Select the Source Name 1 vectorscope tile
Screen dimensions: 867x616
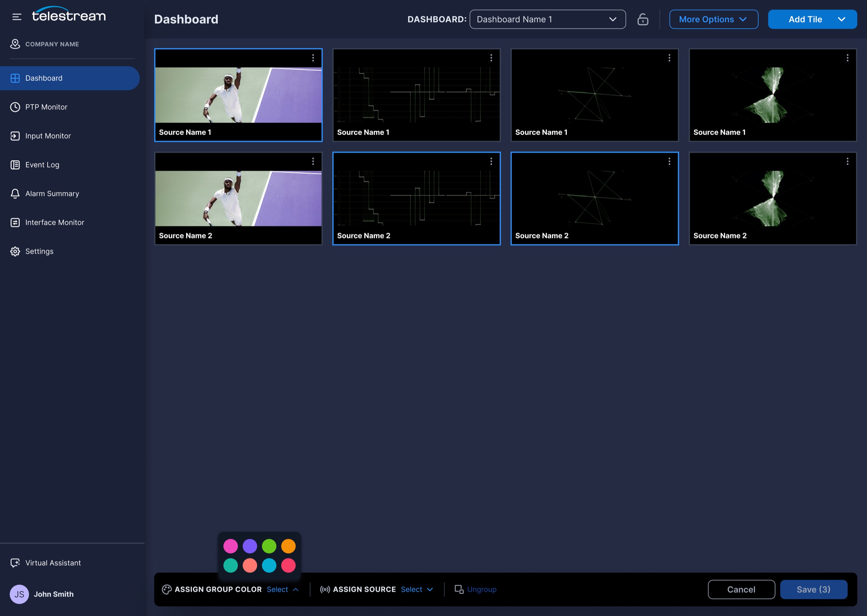(595, 95)
